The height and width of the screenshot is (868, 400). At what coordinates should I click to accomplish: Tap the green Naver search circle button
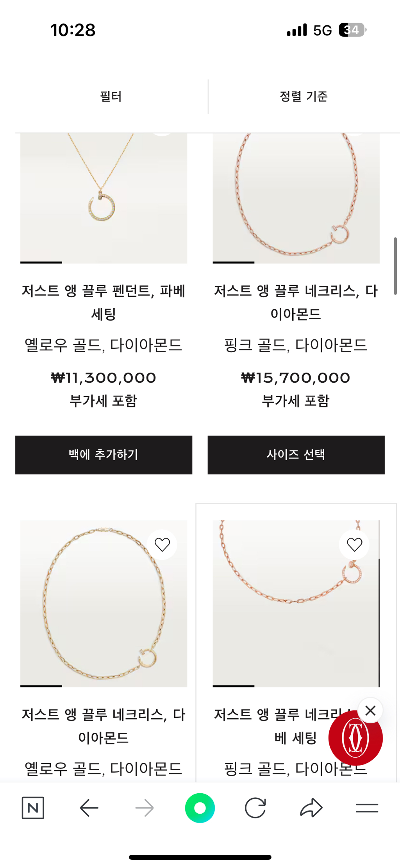click(200, 808)
